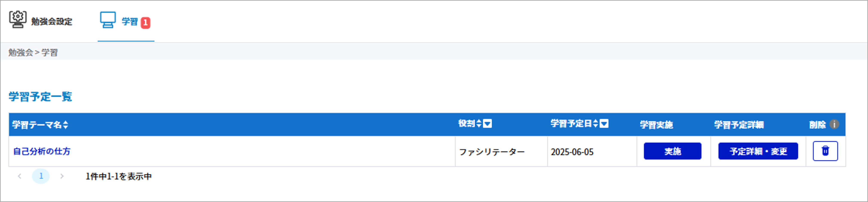Image resolution: width=868 pixels, height=202 pixels.
Task: Open the 役割 filter dropdown
Action: [487, 124]
